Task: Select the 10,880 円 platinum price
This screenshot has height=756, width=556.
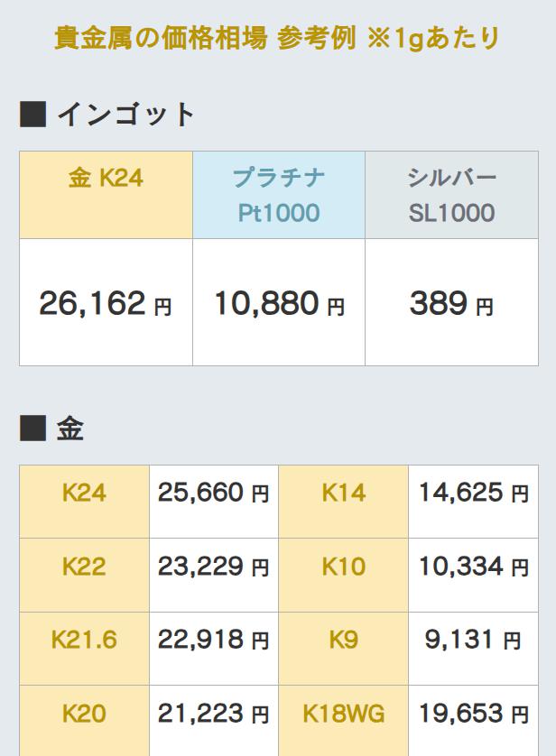Action: click(x=279, y=303)
